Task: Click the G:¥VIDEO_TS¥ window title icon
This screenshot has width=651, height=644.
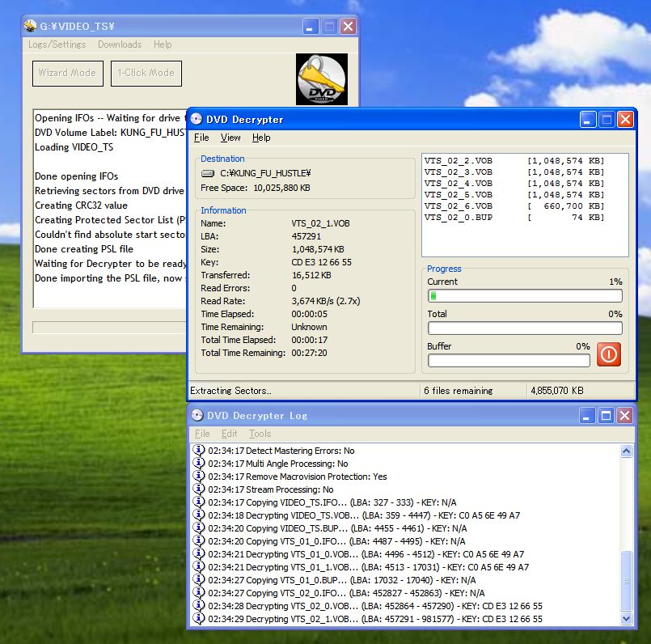Action: coord(30,26)
